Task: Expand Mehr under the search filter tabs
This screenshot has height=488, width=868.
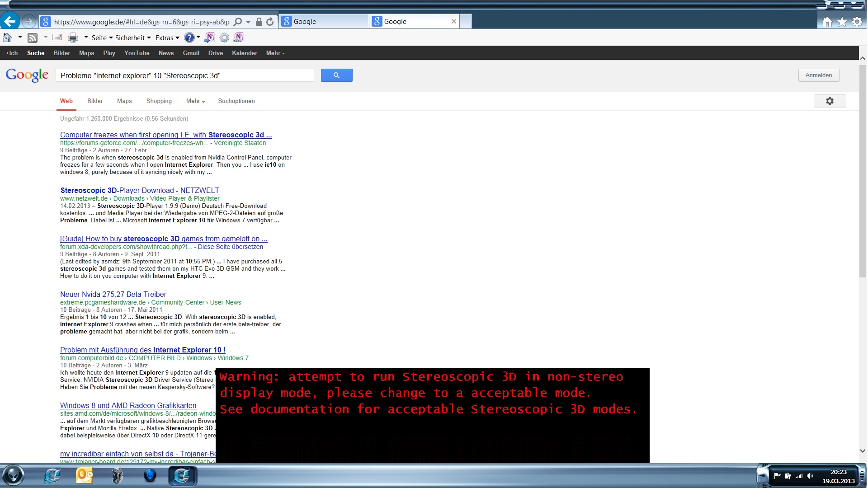Action: pyautogui.click(x=195, y=101)
